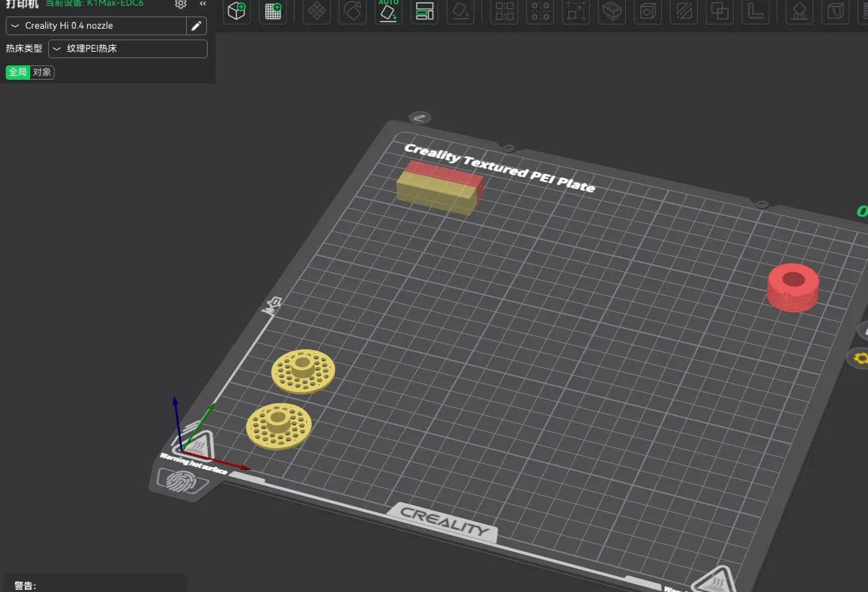Click the 打印机 panel heading
The width and height of the screenshot is (868, 592).
[x=22, y=4]
